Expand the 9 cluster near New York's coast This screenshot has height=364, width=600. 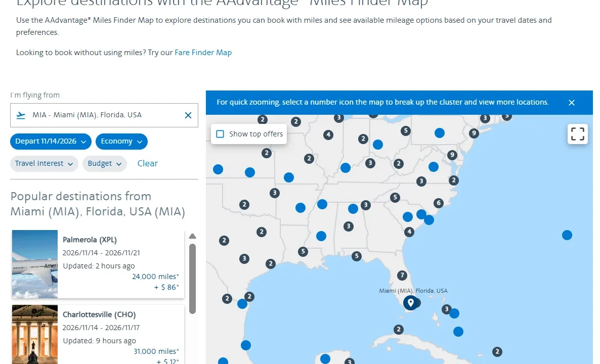coord(474,133)
